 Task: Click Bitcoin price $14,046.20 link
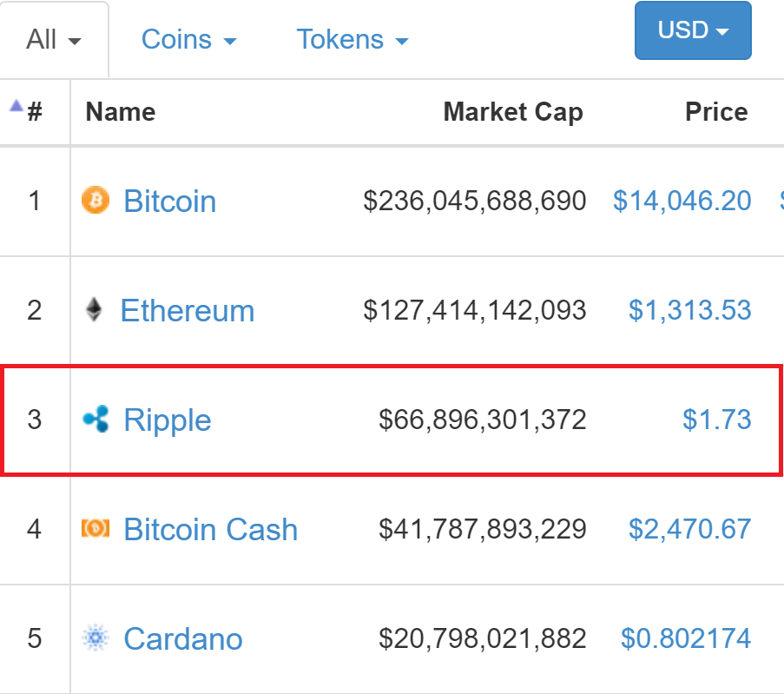pyautogui.click(x=682, y=202)
